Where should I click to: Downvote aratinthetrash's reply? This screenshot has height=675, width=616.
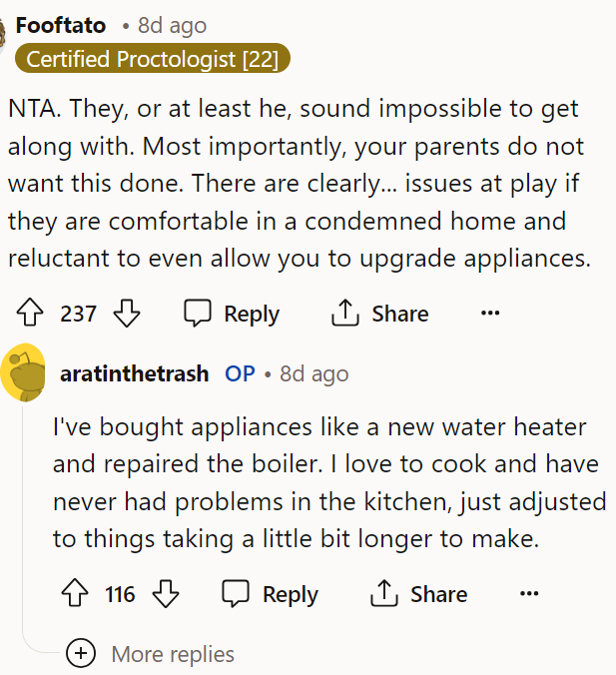tap(166, 595)
